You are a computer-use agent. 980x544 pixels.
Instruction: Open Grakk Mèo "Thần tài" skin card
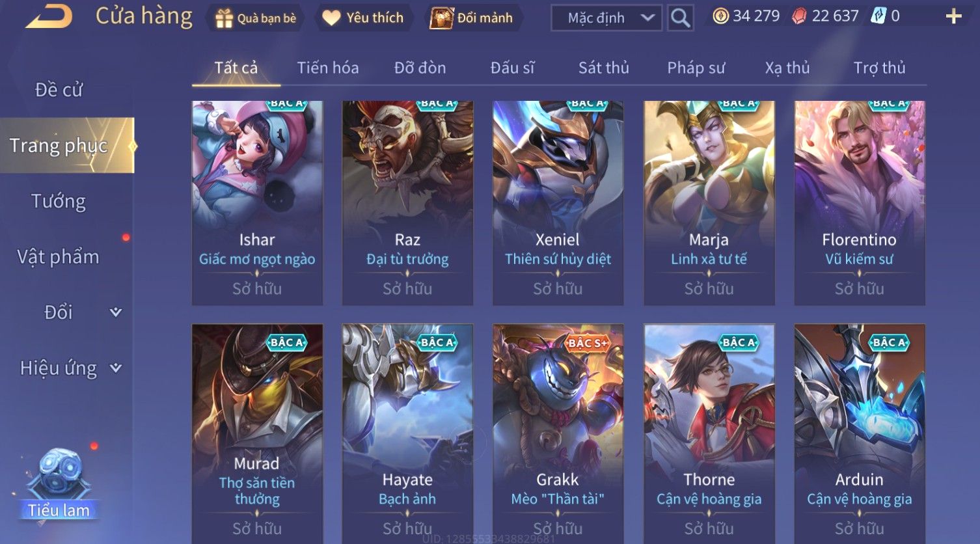click(558, 433)
